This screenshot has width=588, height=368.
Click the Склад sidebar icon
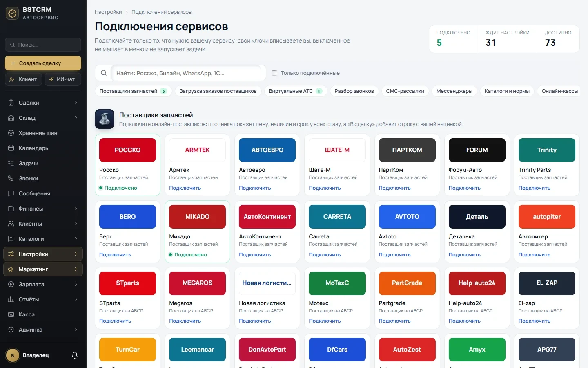coord(11,118)
